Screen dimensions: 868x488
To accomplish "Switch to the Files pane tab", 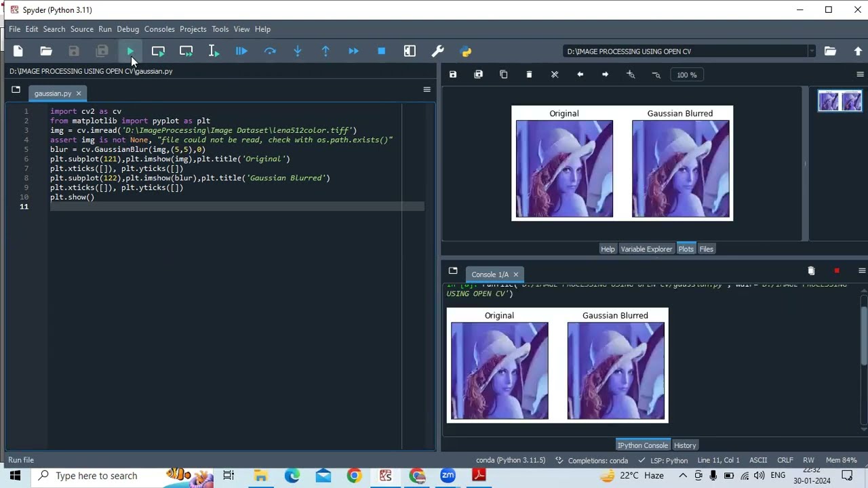I will (706, 249).
